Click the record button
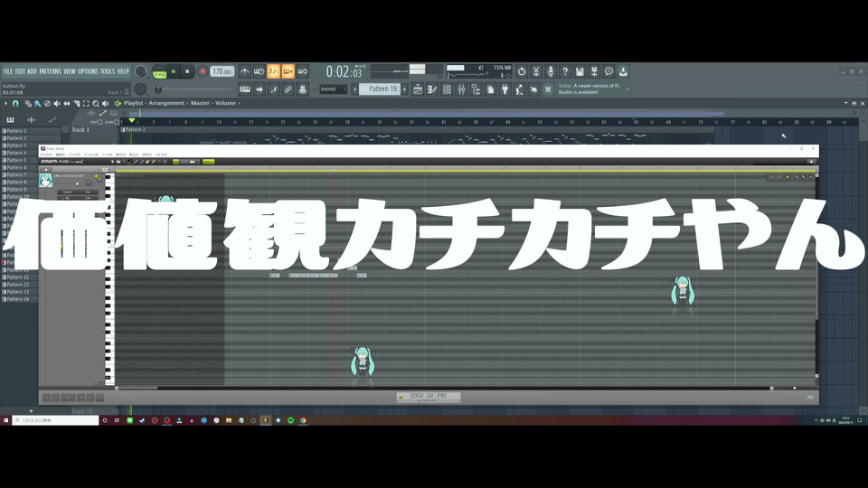The height and width of the screenshot is (488, 868). pyautogui.click(x=203, y=71)
